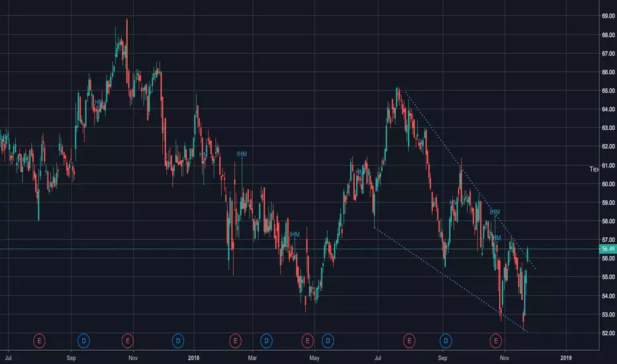The image size is (617, 364).
Task: Click the 58.00 price axis label
Action: tap(608, 221)
